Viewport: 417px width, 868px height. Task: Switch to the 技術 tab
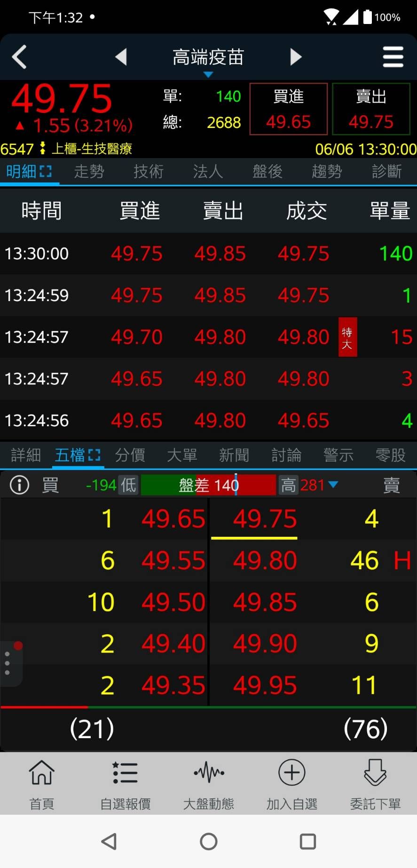(149, 171)
